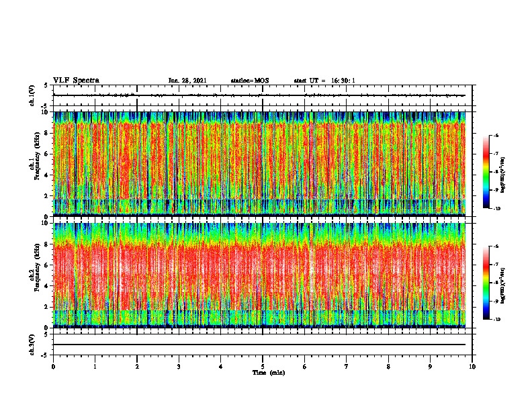Viewport: 532px width, 411px height.
Task: Click the "-10" label on the ch.2 colorbar
Action: click(496, 320)
